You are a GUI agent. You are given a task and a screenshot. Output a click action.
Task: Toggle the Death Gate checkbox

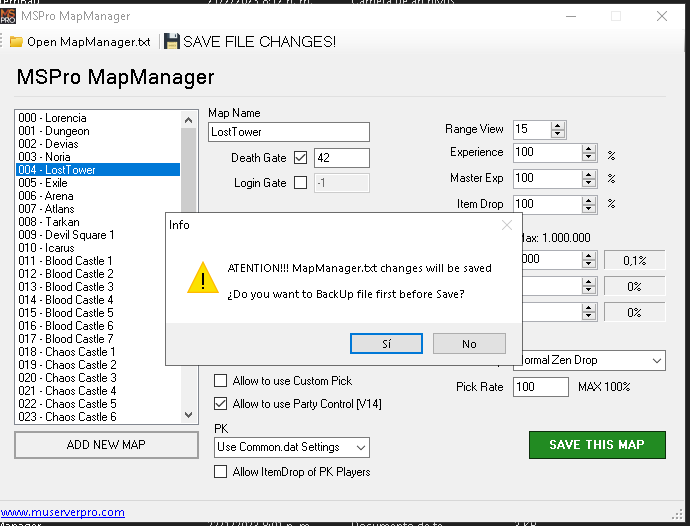coord(301,158)
